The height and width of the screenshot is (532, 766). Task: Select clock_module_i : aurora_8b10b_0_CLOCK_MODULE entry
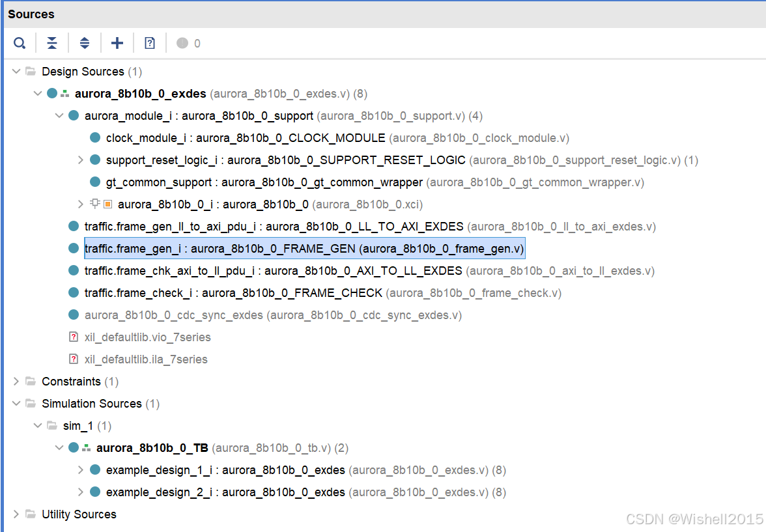[x=337, y=138]
